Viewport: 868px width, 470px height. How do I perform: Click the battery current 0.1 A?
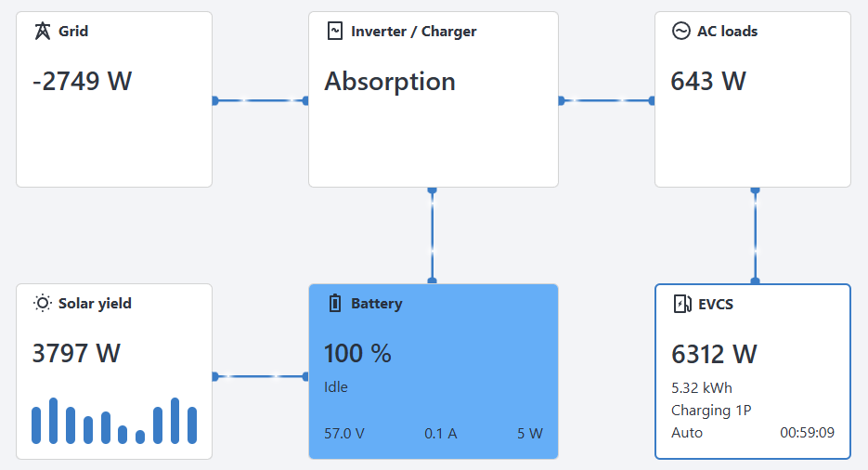click(x=441, y=433)
